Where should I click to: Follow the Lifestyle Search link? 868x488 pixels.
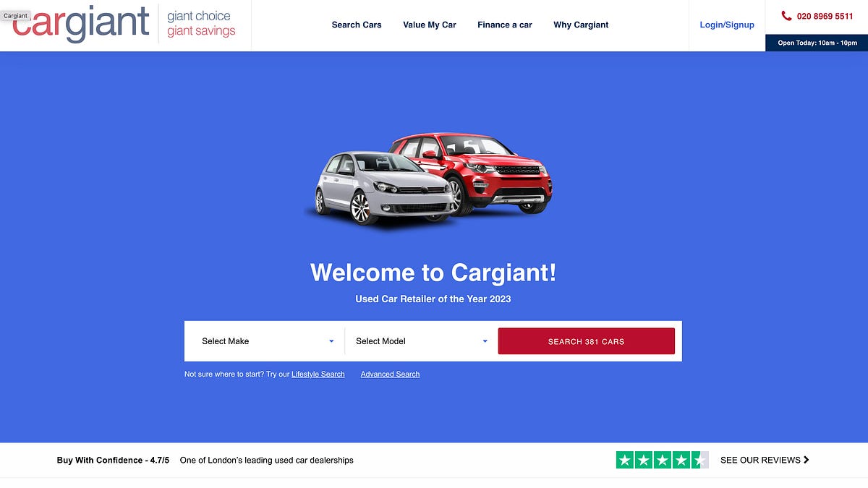click(x=318, y=374)
